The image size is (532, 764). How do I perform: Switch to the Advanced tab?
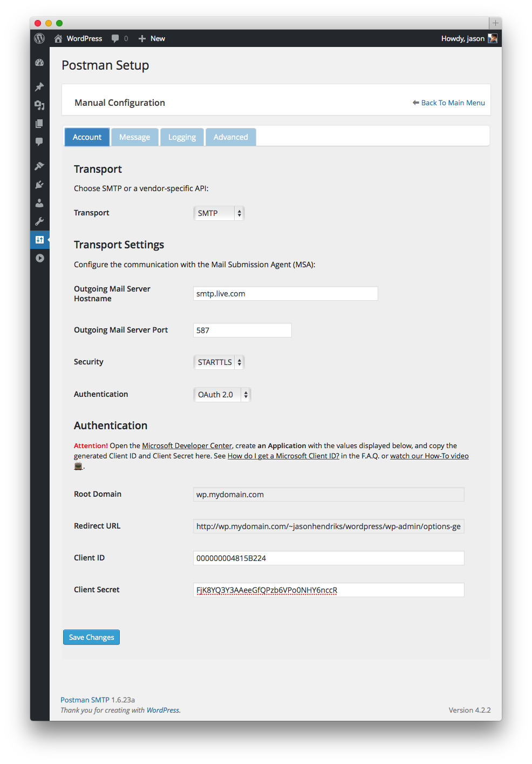(x=231, y=137)
